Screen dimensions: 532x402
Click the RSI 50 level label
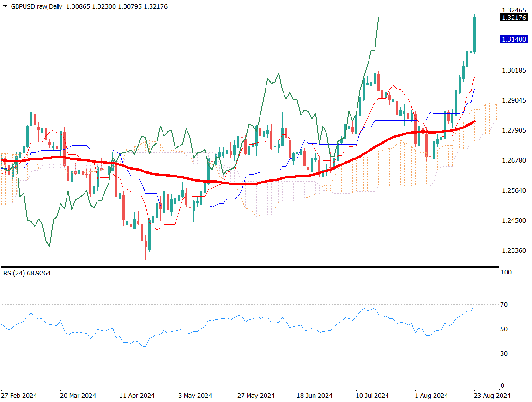[504, 329]
